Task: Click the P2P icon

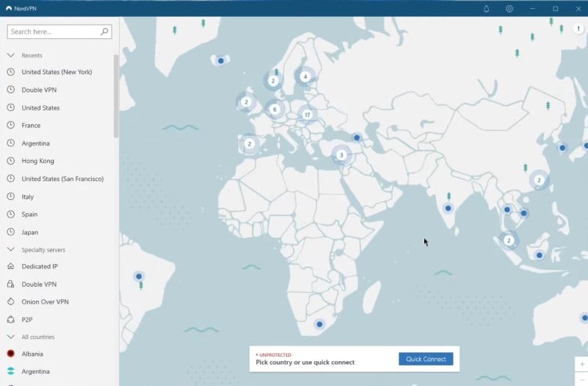Action: (x=11, y=319)
